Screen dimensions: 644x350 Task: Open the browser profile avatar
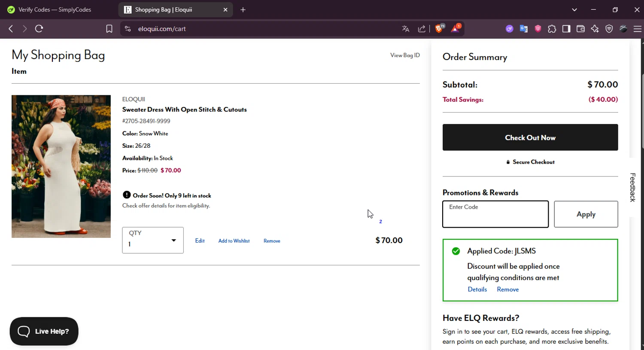pyautogui.click(x=623, y=29)
